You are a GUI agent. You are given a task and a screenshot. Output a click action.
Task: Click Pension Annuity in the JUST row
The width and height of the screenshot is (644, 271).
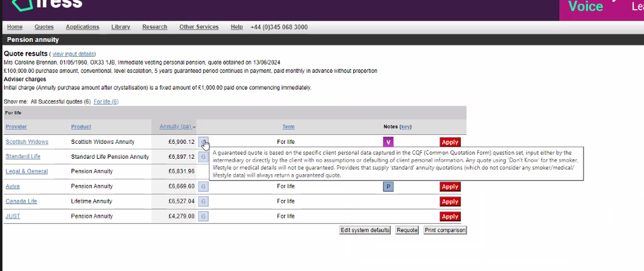92,216
